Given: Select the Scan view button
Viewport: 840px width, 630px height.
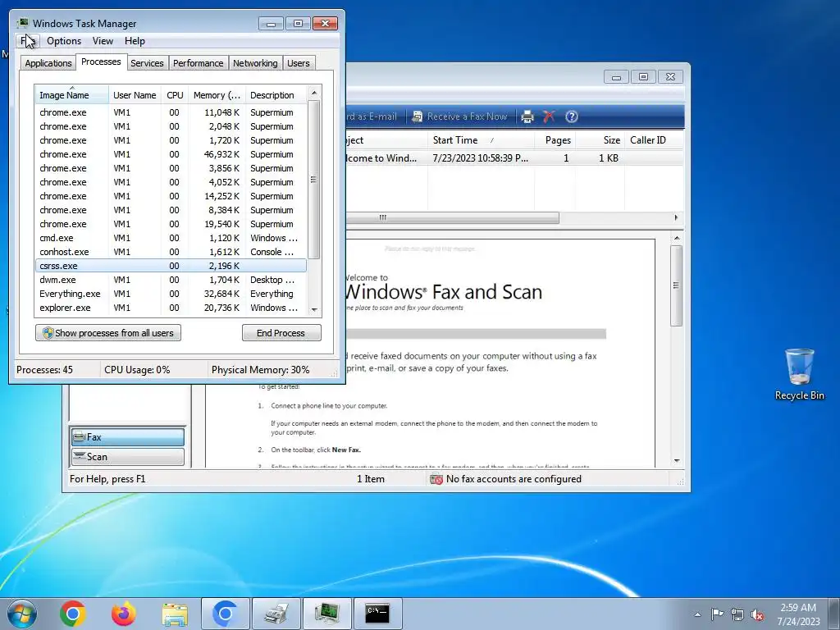Looking at the screenshot, I should (x=127, y=457).
